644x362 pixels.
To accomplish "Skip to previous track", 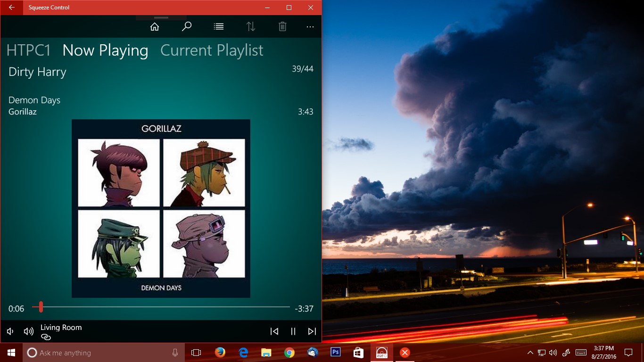I will point(274,331).
